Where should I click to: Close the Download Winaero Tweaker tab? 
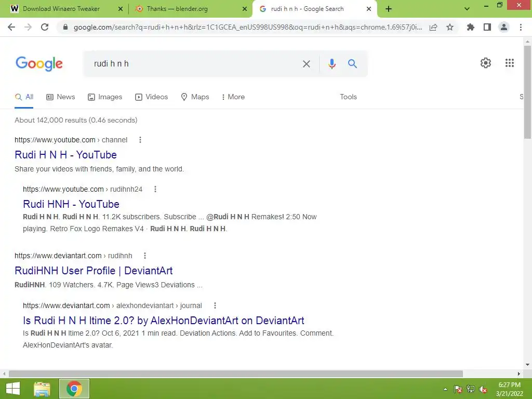point(121,9)
